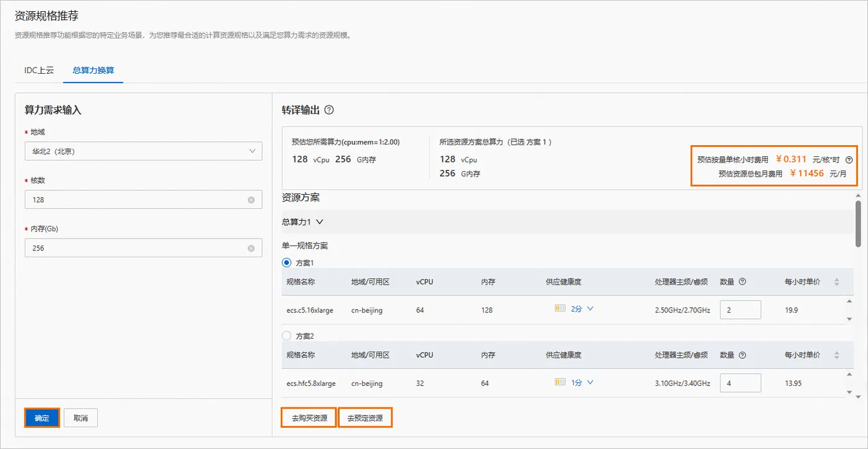
Task: Click the supply health bar icon for ecs.hfc5.8xlarge
Action: click(x=560, y=382)
